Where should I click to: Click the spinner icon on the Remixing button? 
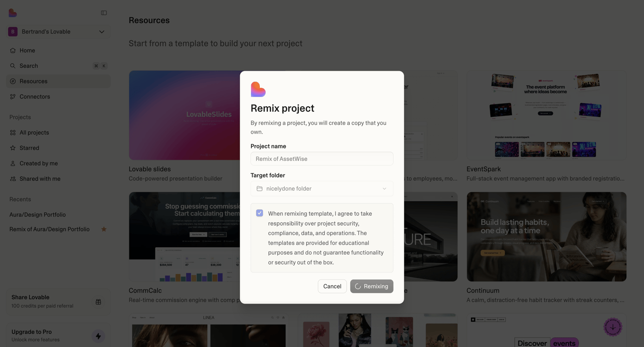pyautogui.click(x=358, y=286)
